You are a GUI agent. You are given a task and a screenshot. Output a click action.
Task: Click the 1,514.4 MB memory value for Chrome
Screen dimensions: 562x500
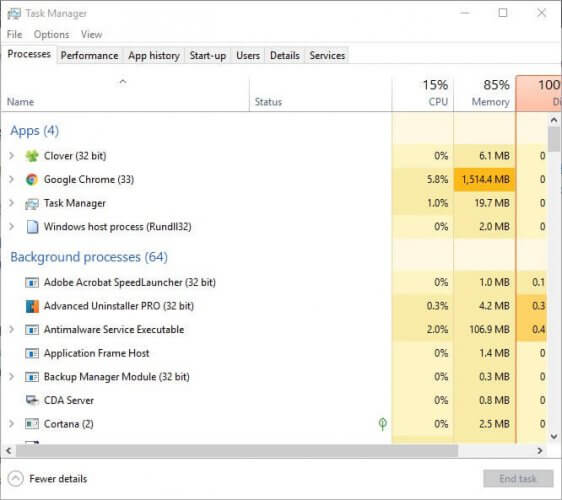coord(486,179)
